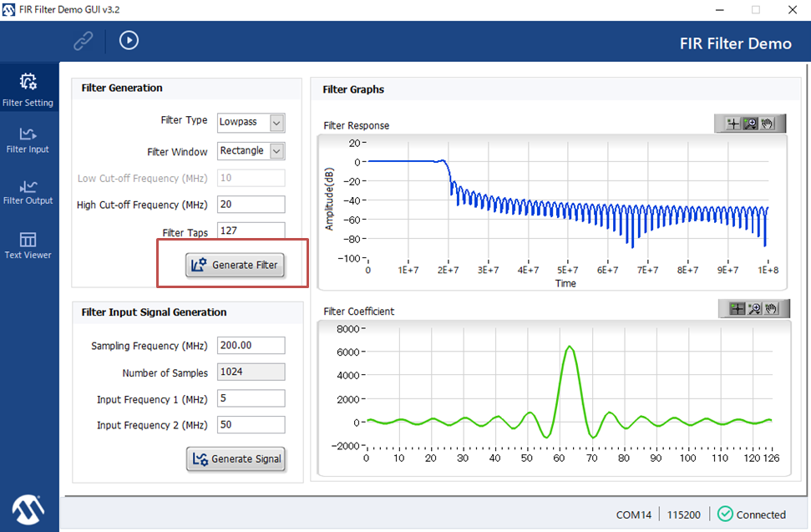Select zoom tool on Filter Response graph
The image size is (811, 532).
coord(750,124)
